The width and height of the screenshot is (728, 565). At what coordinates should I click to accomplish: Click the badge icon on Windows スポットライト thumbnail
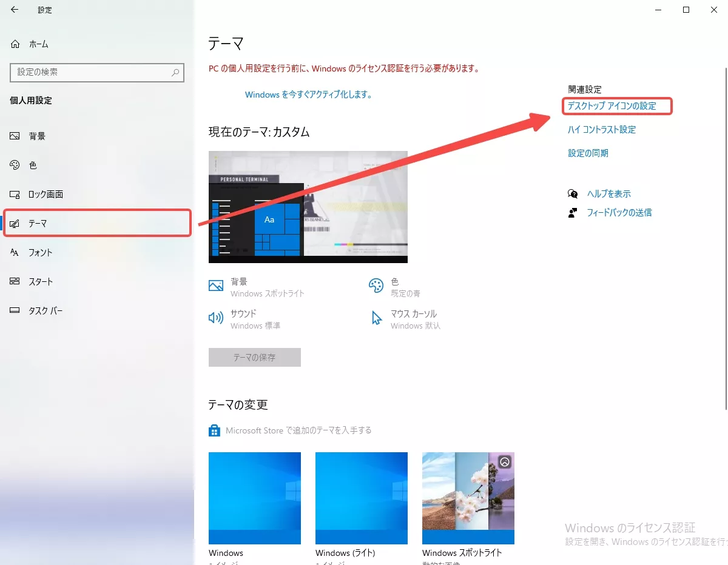tap(504, 462)
